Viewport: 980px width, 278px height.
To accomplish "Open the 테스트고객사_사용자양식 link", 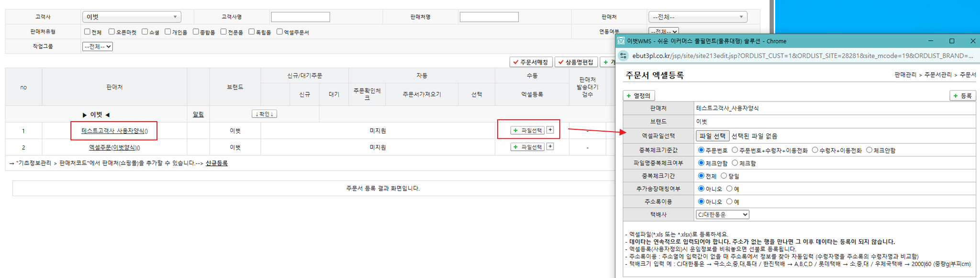I will point(114,131).
